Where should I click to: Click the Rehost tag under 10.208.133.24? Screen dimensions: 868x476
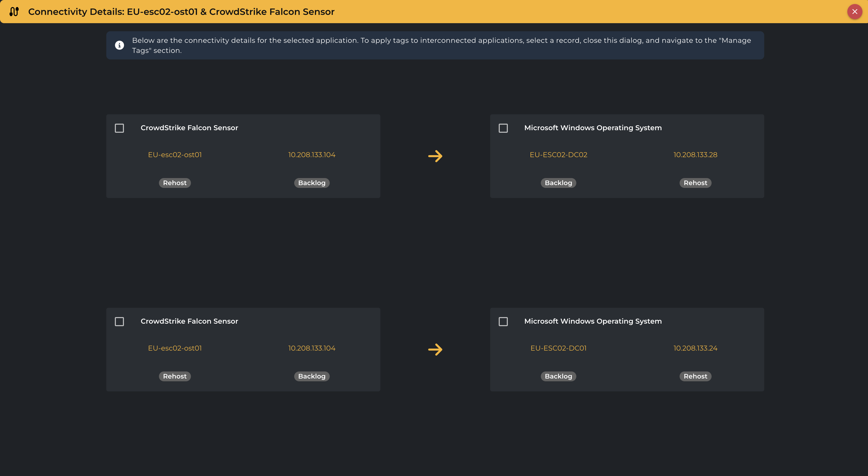(695, 376)
